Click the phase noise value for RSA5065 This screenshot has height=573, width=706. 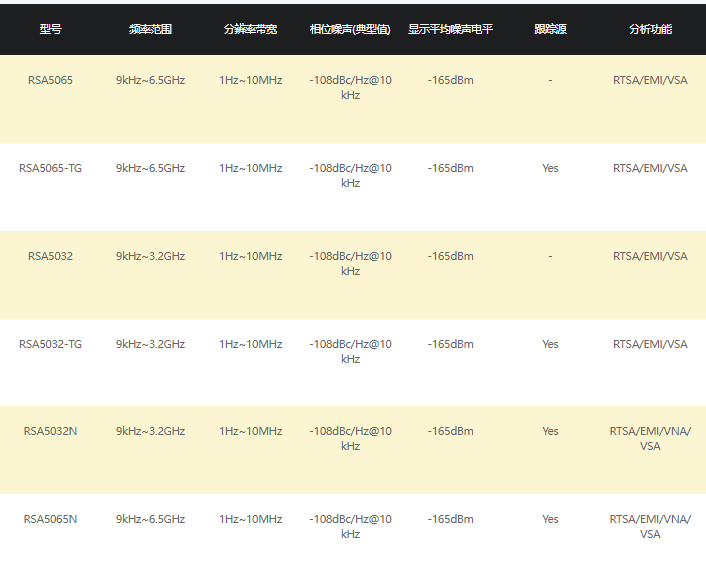[x=350, y=88]
